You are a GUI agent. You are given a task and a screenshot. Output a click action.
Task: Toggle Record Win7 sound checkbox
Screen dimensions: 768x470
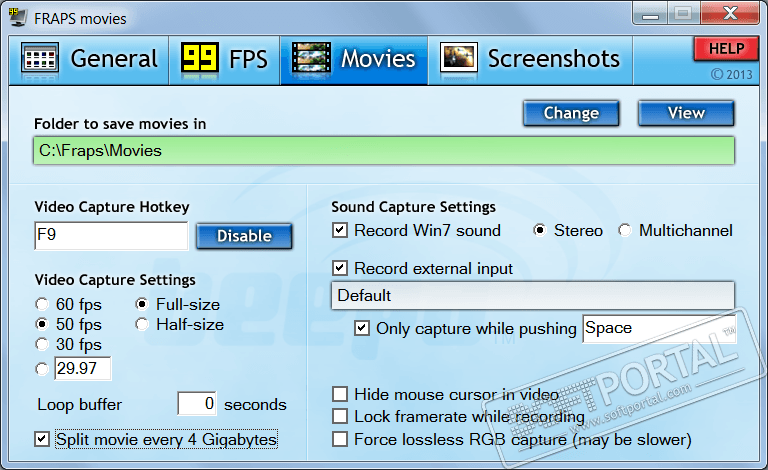tap(340, 230)
